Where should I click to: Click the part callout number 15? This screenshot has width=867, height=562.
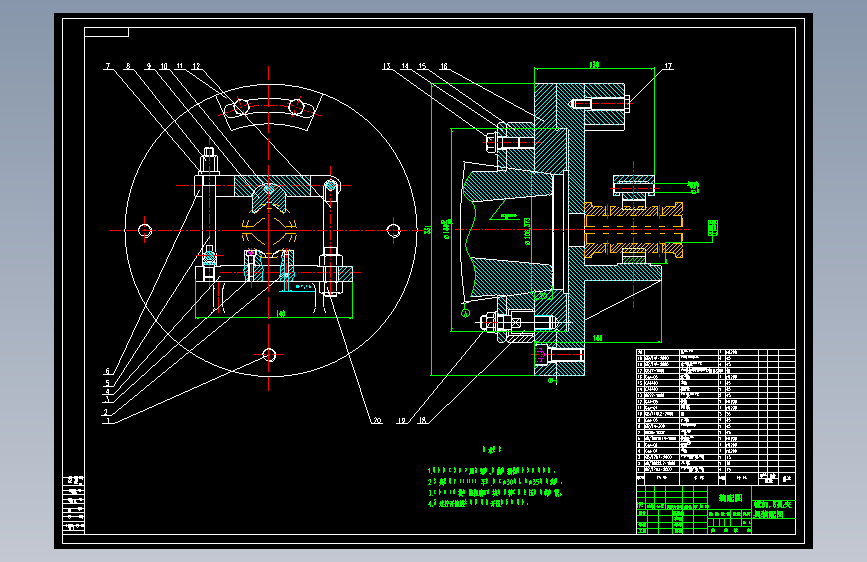(422, 66)
